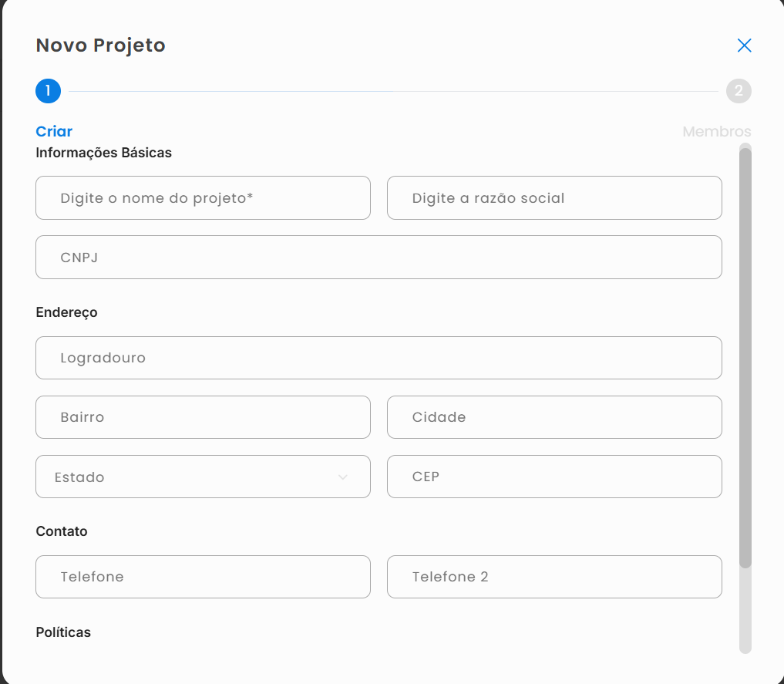Click the form's vertical scrollbar thumb
This screenshot has height=684, width=784.
745,355
